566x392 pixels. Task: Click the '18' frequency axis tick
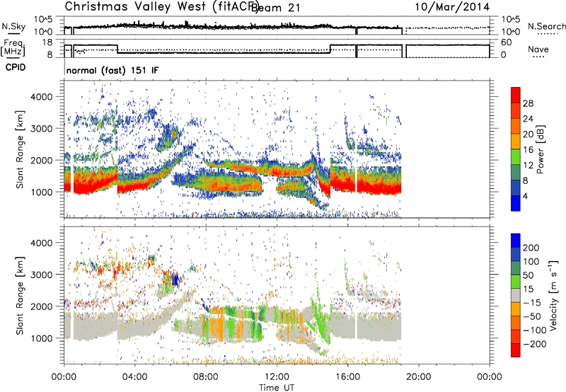[47, 42]
